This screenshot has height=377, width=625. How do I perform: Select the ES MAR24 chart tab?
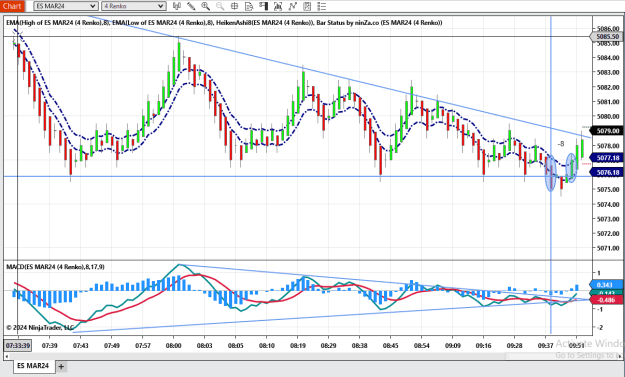coord(33,365)
